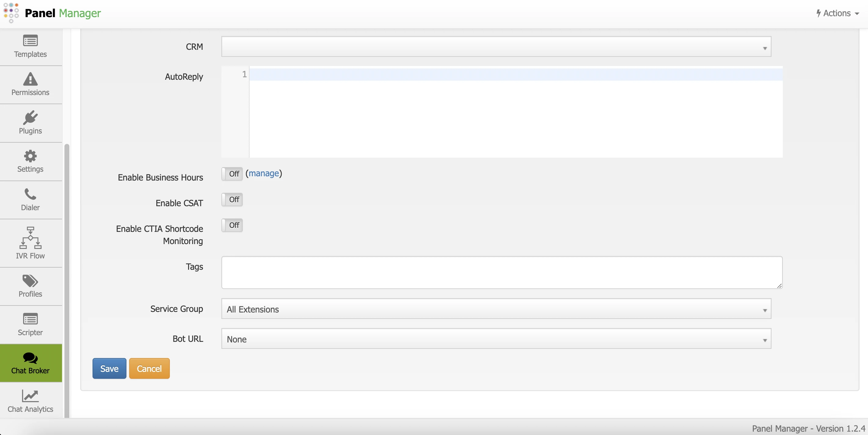Go to the Settings section
868x435 pixels.
click(30, 161)
